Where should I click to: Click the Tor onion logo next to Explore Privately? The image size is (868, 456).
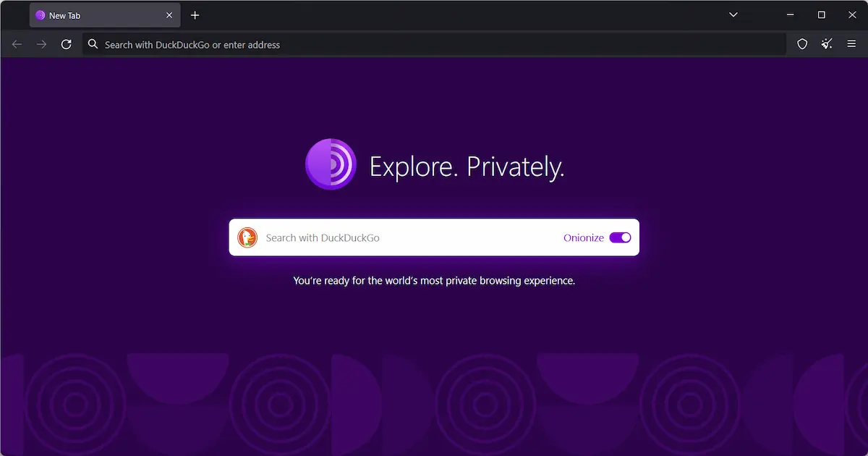[x=331, y=164]
